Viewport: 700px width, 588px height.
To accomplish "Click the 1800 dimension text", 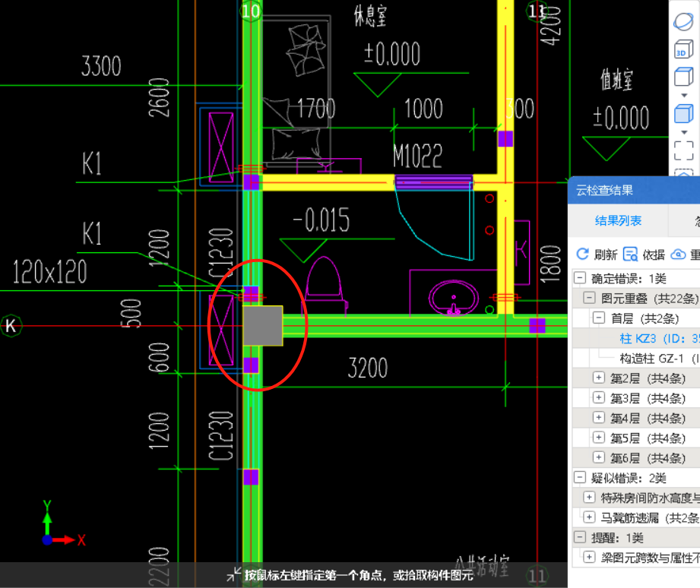I will coord(550,264).
